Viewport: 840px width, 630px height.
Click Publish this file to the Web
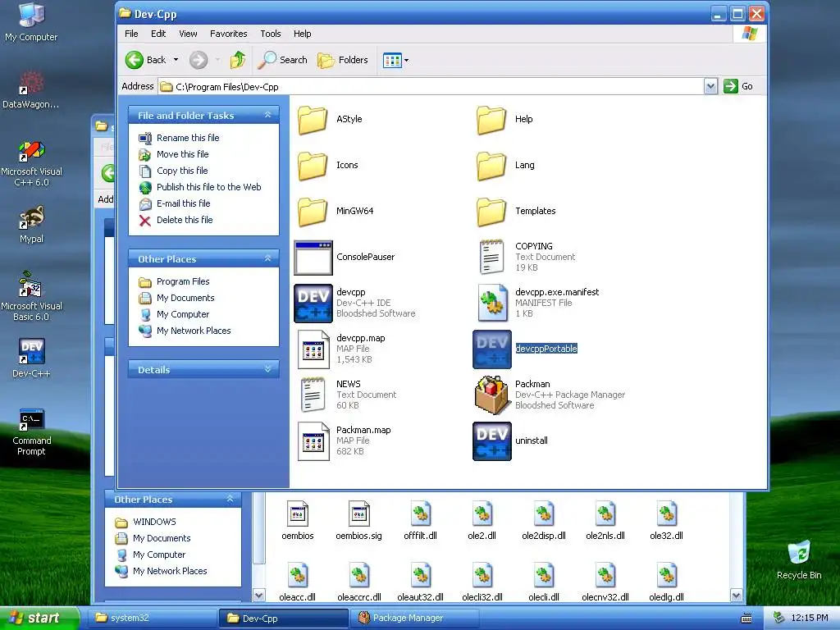click(x=209, y=187)
